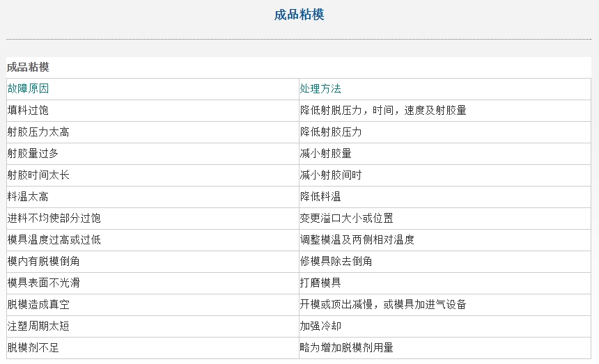Viewport: 599px width, 364px height.
Task: Select the table caption 成品粘模
Action: coord(28,67)
